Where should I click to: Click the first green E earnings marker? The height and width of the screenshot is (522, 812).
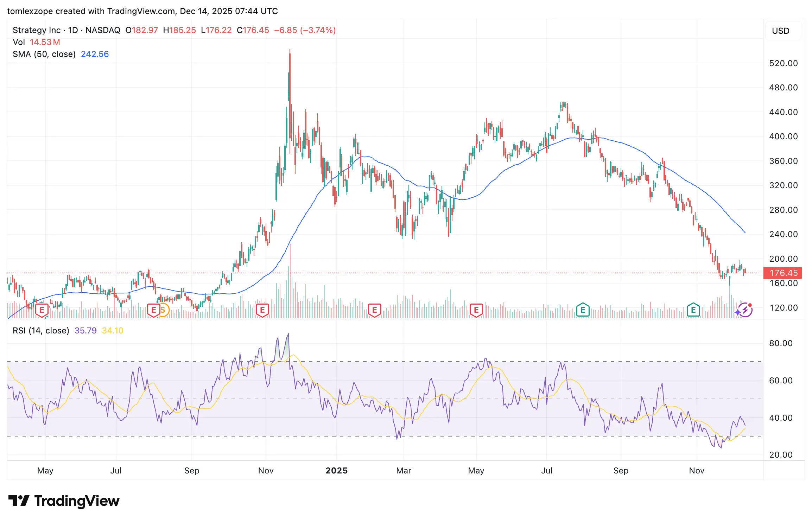click(583, 310)
